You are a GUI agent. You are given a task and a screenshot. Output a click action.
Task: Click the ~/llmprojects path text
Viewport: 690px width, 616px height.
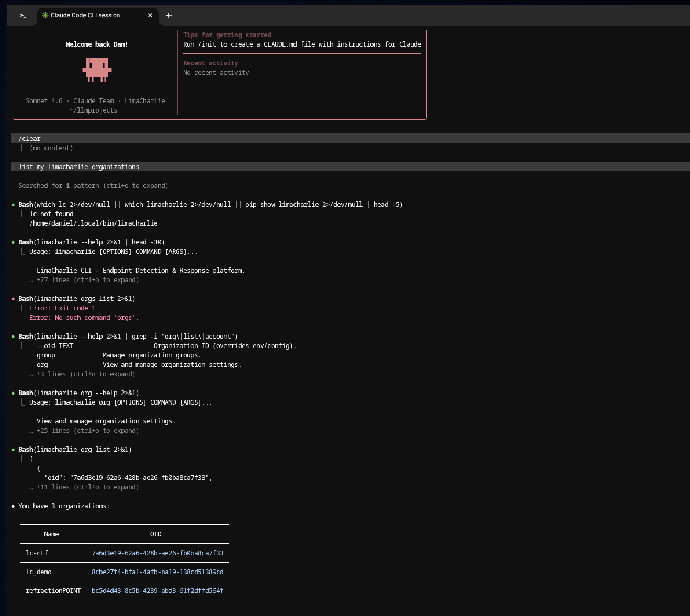click(93, 110)
